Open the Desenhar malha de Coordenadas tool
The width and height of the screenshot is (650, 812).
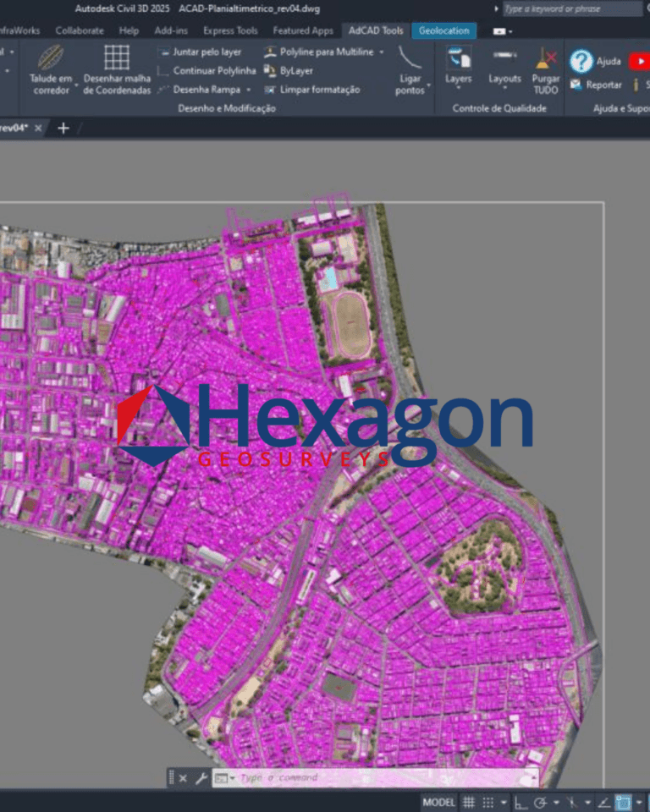point(117,70)
